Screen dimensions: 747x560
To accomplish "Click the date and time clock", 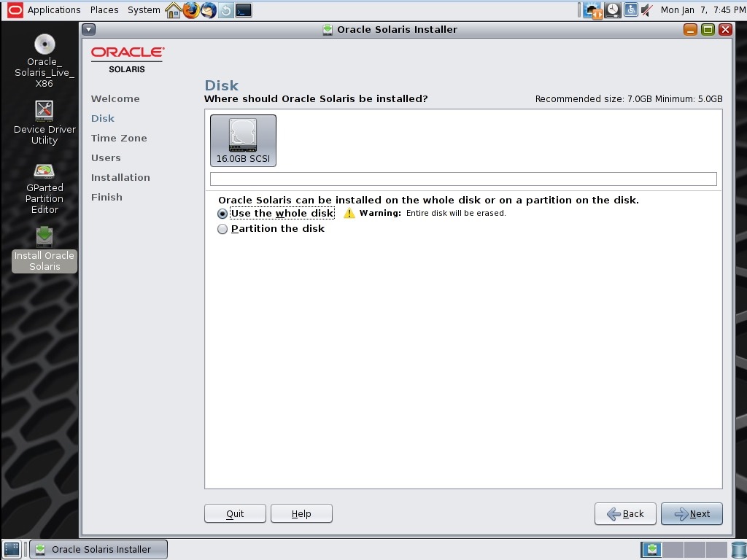I will [x=703, y=10].
